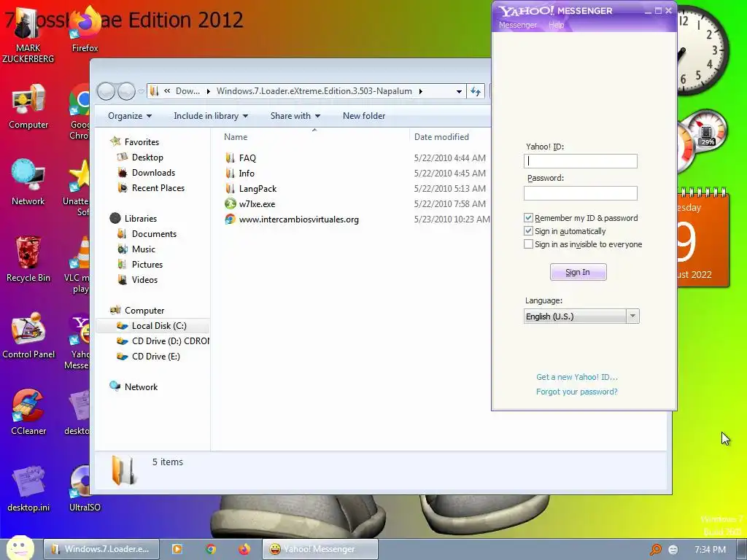This screenshot has height=560, width=747.
Task: Open the Network desktop icon
Action: pos(28,183)
